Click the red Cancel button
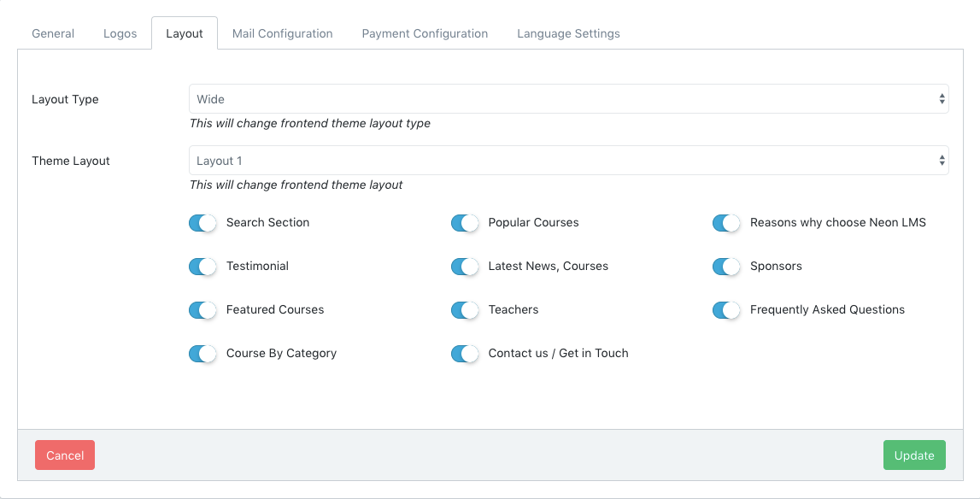Image resolution: width=980 pixels, height=499 pixels. (65, 455)
